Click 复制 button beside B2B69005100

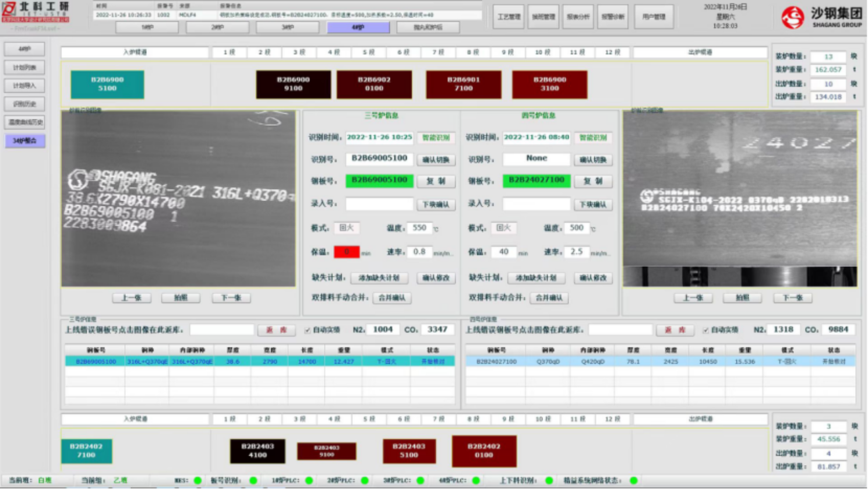point(436,181)
